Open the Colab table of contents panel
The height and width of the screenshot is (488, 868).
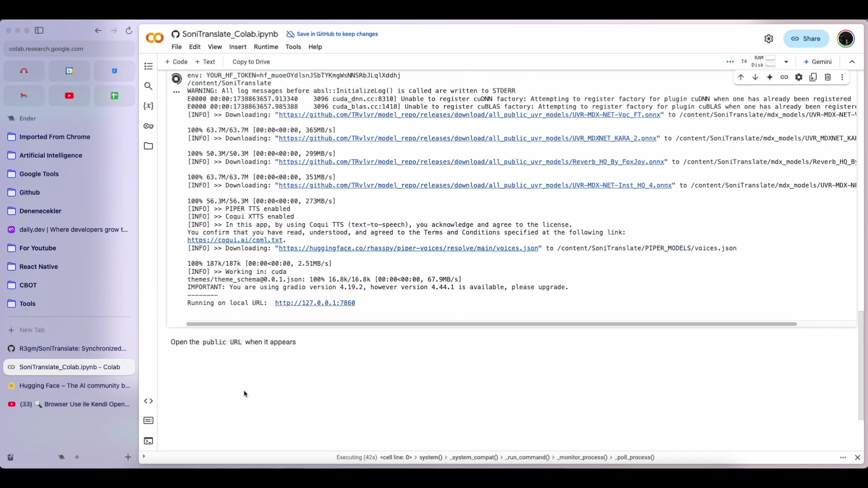click(148, 66)
